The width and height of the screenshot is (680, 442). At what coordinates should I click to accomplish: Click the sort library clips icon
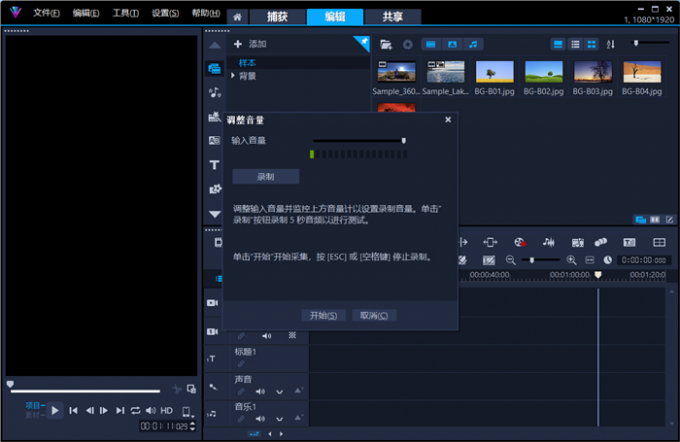tap(611, 45)
